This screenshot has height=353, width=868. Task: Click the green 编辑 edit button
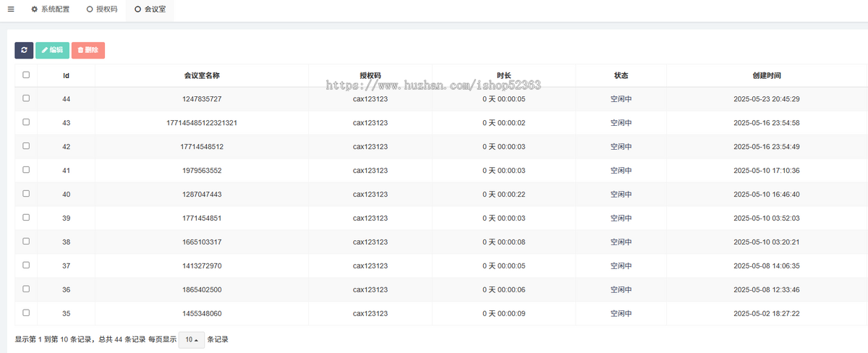(x=52, y=50)
